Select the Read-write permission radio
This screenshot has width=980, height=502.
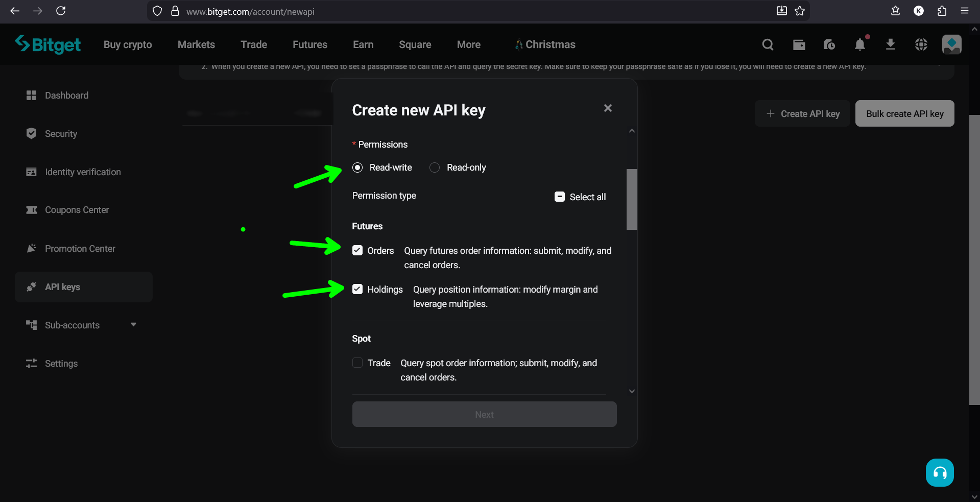coord(357,168)
